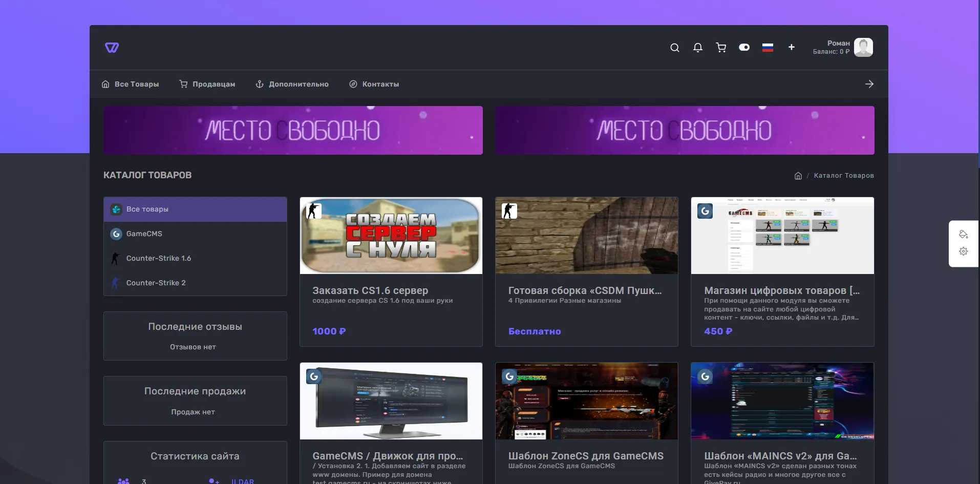This screenshot has height=484, width=980.
Task: Click the plus icon to top up
Action: pos(791,47)
